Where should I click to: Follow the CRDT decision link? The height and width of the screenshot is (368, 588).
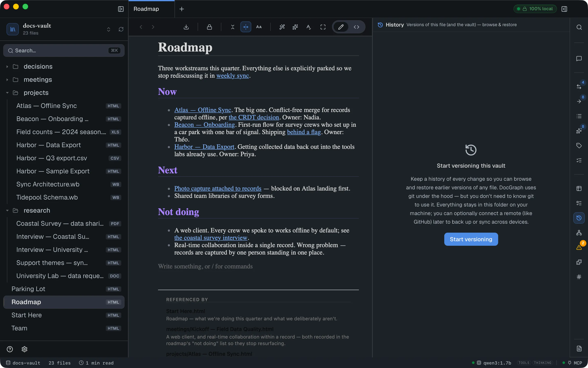(x=254, y=117)
